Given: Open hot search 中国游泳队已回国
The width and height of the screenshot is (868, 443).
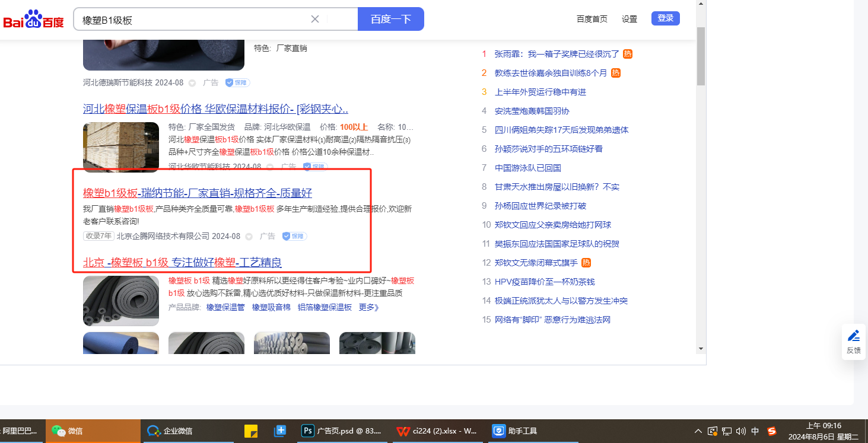Looking at the screenshot, I should point(528,168).
